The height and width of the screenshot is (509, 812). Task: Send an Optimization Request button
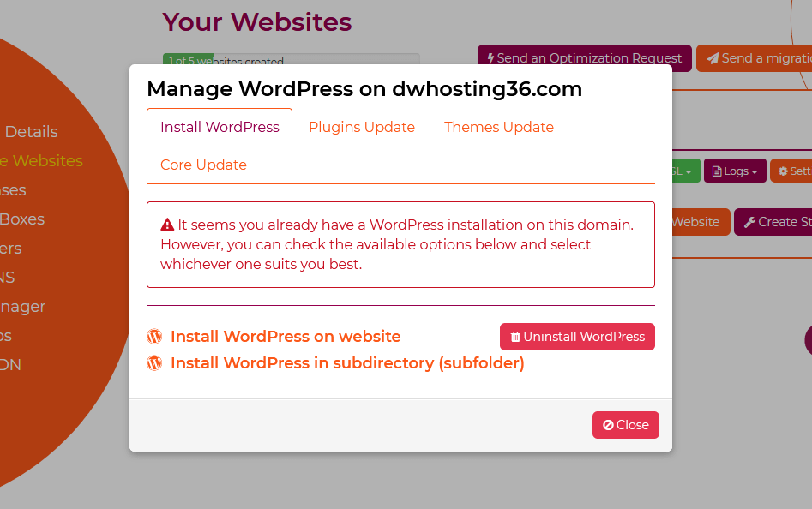click(x=584, y=58)
